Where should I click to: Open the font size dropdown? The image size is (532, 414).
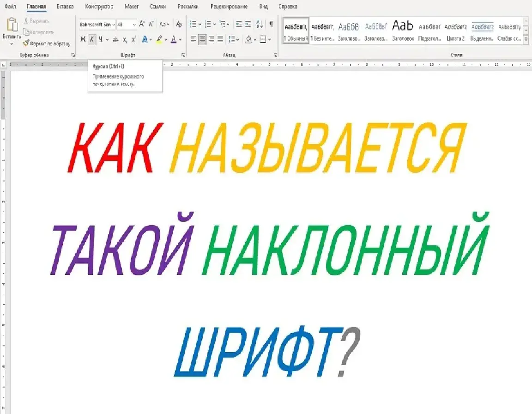135,24
